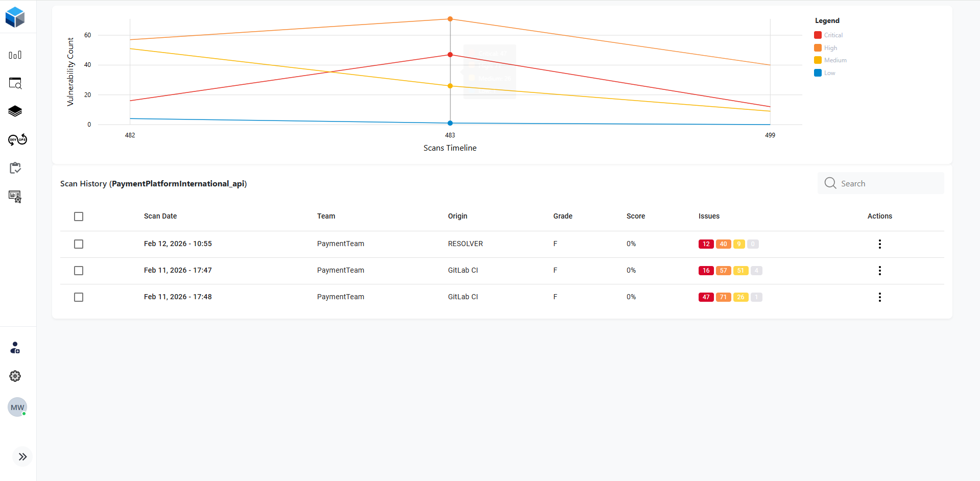This screenshot has width=980, height=481.
Task: Click the clipboard checkmark icon in sidebar
Action: pyautogui.click(x=15, y=168)
